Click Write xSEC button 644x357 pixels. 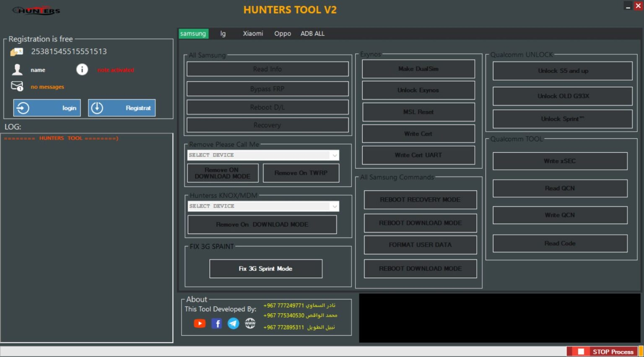(560, 161)
